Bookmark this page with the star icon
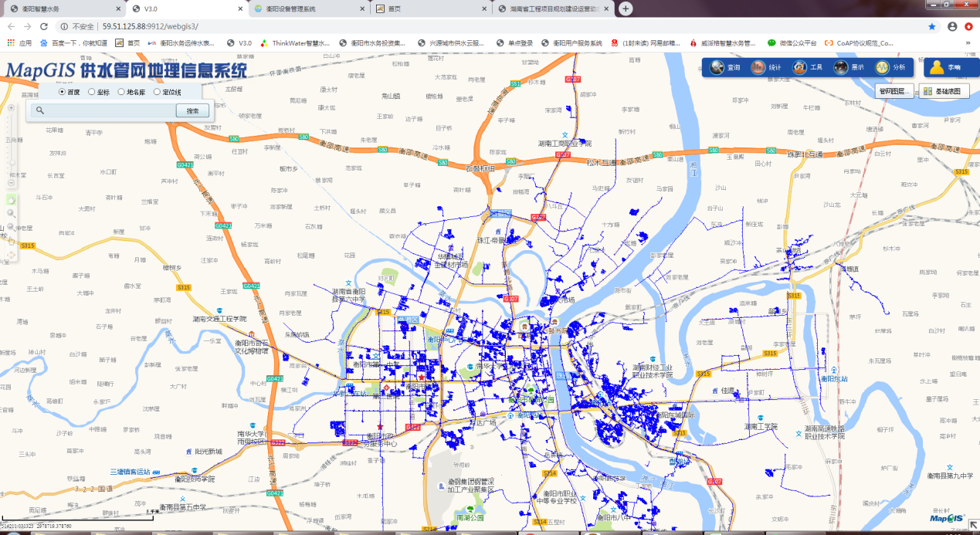The image size is (980, 535). click(x=931, y=26)
